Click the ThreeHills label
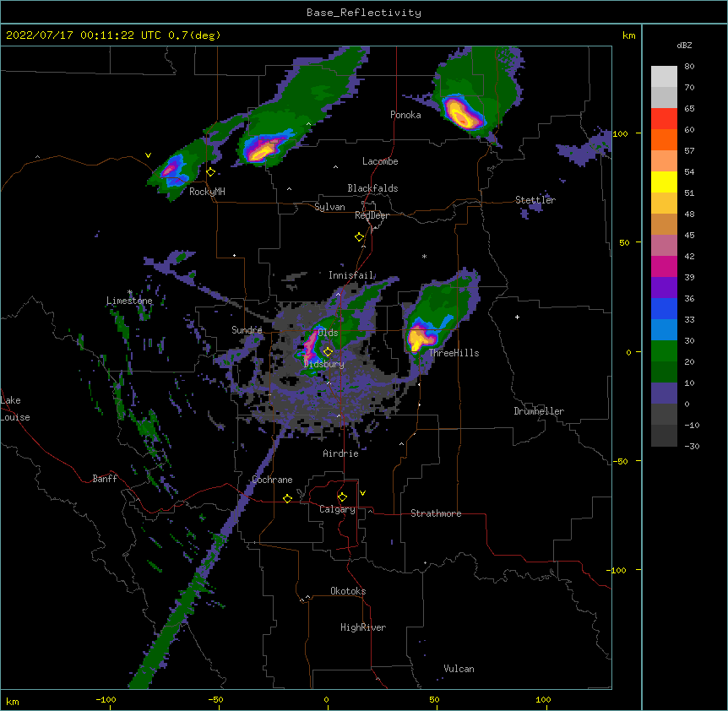This screenshot has height=711, width=728. click(454, 353)
